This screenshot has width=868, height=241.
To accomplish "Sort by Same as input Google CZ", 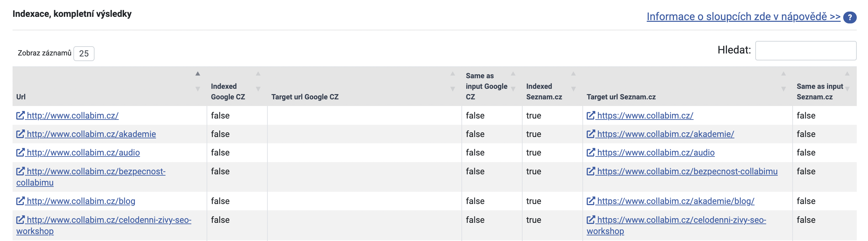I will [492, 86].
